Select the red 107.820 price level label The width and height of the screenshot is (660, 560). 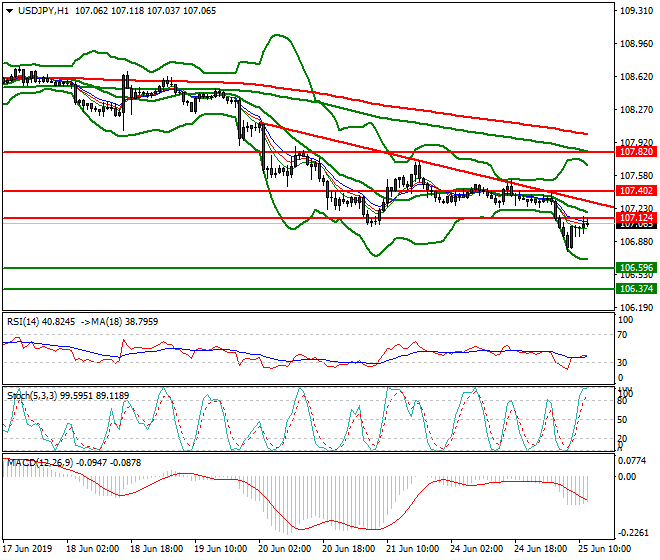pos(636,152)
